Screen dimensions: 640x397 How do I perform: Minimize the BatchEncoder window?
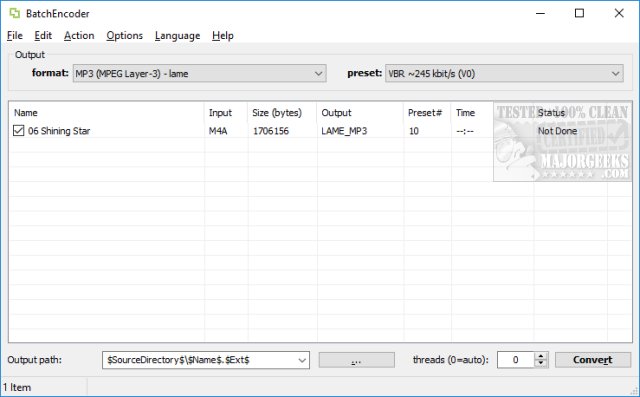click(x=540, y=13)
